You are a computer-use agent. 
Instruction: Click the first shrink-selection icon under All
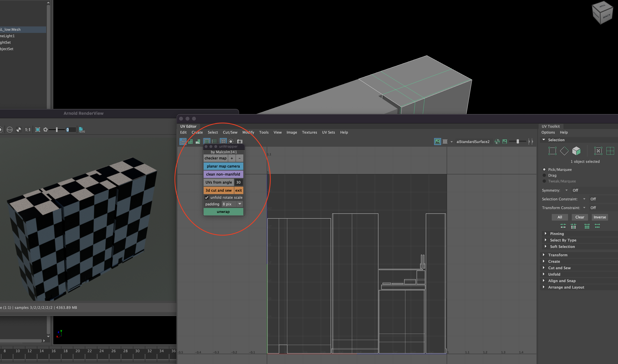[563, 226]
